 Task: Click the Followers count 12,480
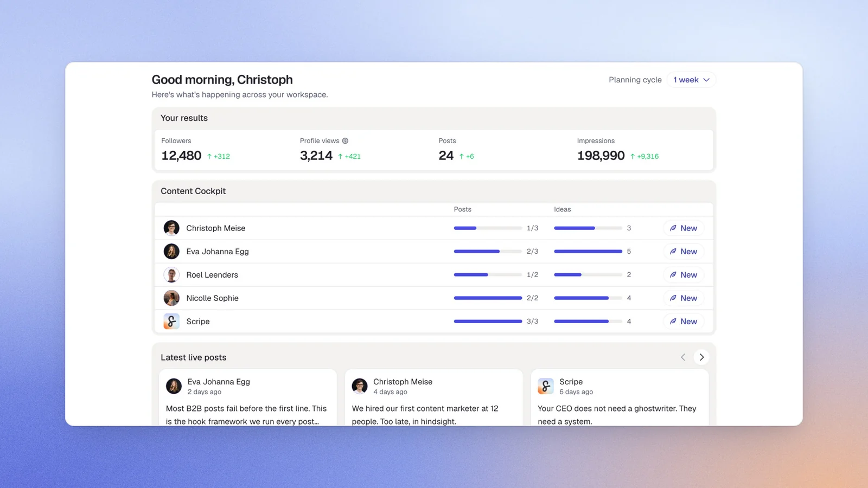[x=181, y=156]
